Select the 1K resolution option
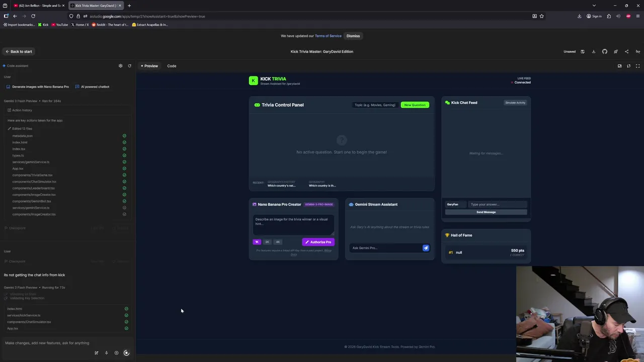This screenshot has height=362, width=644. [257, 242]
